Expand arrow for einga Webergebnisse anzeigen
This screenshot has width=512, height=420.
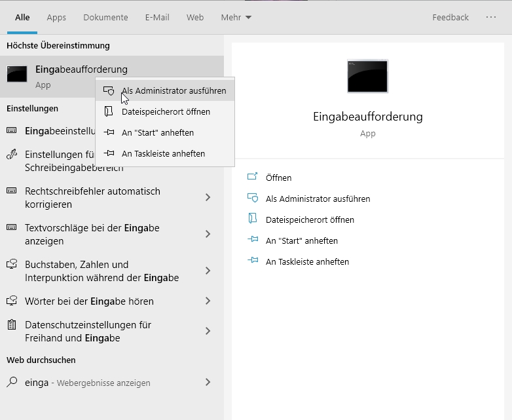(x=208, y=382)
